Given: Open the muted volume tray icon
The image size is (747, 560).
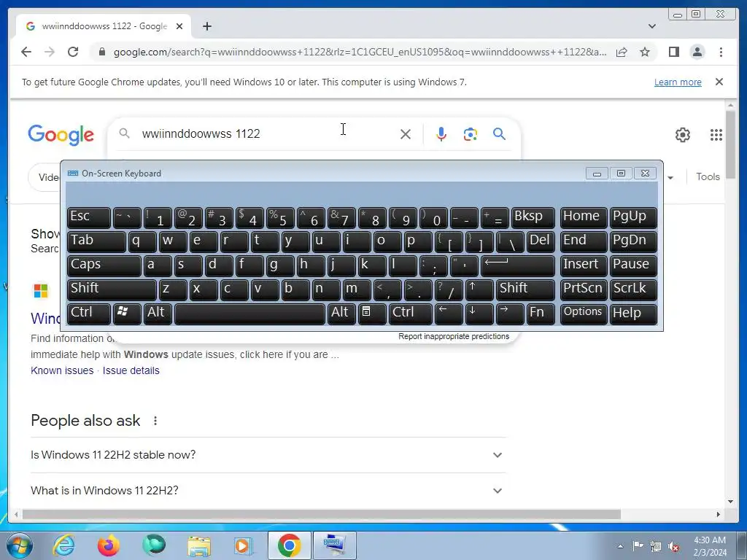Looking at the screenshot, I should tap(673, 547).
